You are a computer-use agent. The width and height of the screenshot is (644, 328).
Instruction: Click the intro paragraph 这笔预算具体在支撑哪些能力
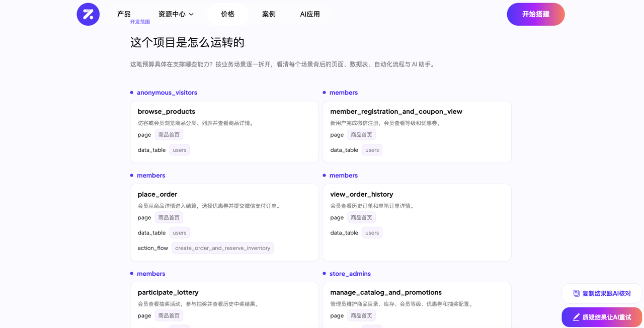[x=283, y=64]
